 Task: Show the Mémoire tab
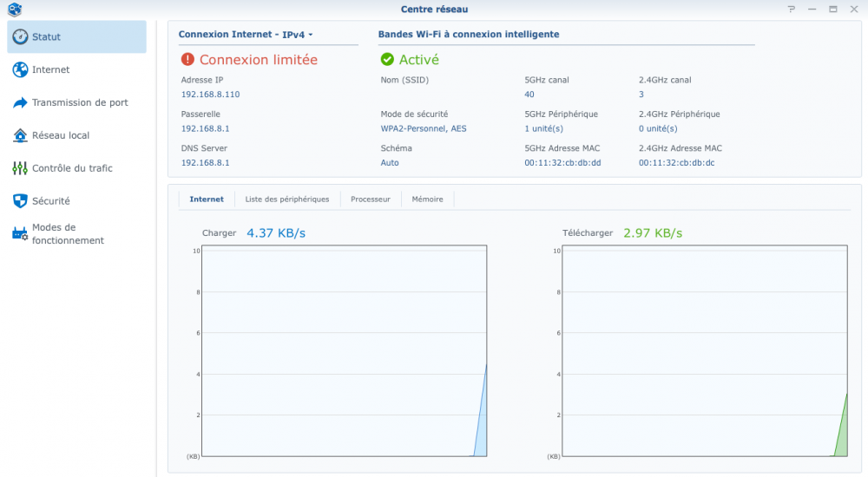[x=427, y=199]
